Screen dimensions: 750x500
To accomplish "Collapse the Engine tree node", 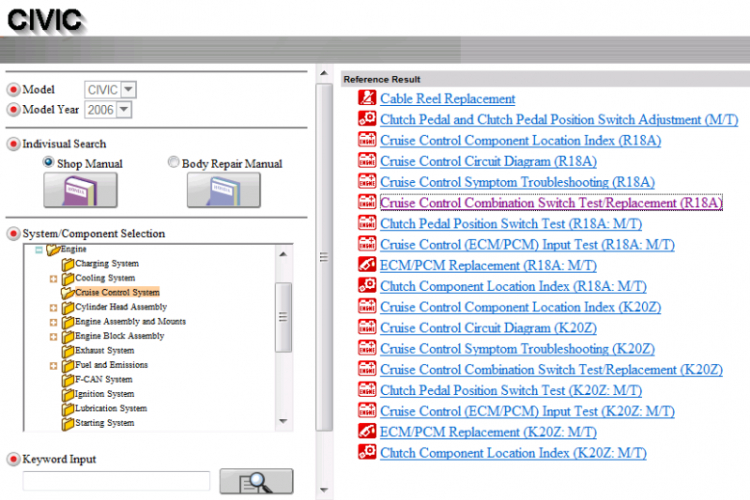I will 39,250.
